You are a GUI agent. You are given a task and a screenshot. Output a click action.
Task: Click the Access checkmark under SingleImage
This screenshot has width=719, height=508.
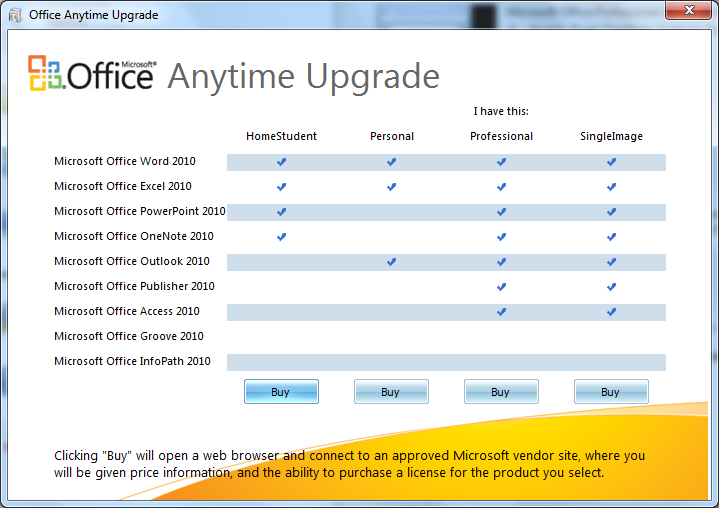point(612,312)
